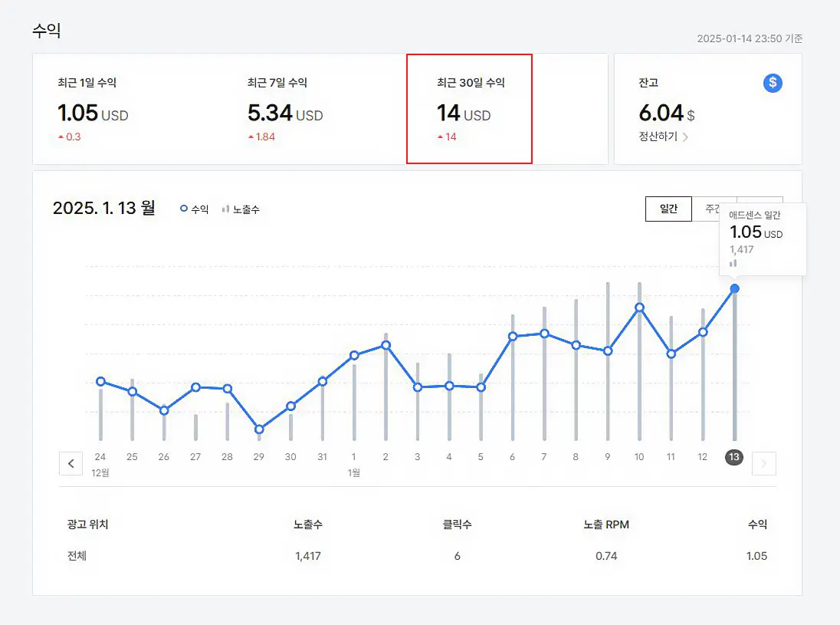Click the 노출수 legend bar marker

225,209
